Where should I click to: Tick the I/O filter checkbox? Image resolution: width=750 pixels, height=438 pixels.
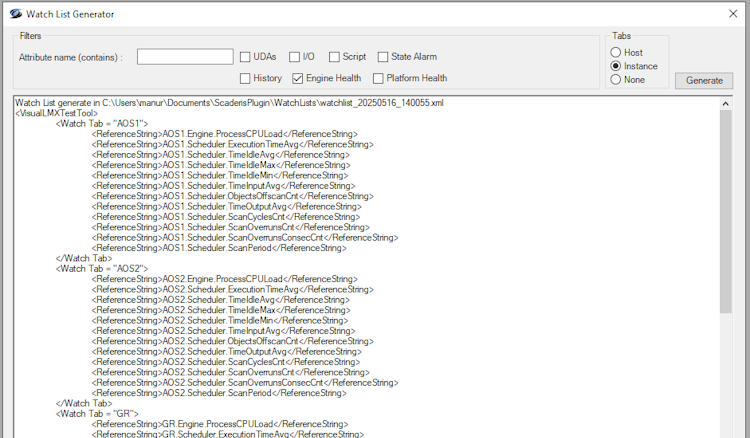295,57
